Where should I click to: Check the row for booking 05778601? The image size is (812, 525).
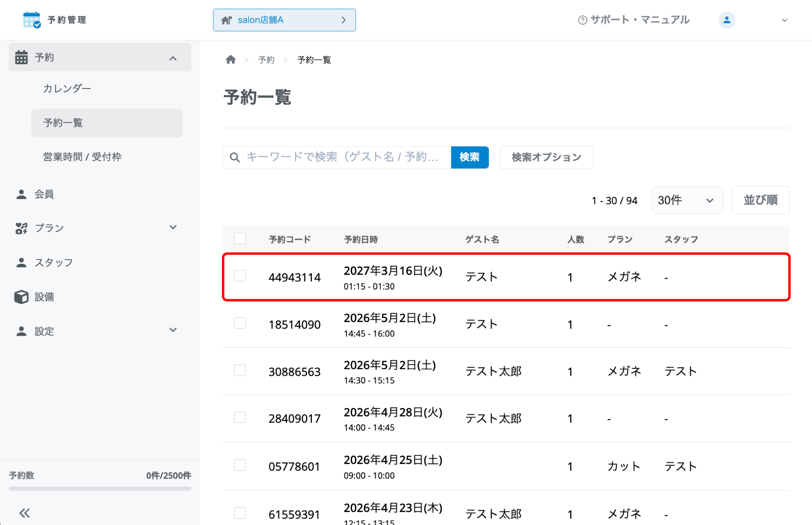(x=240, y=465)
